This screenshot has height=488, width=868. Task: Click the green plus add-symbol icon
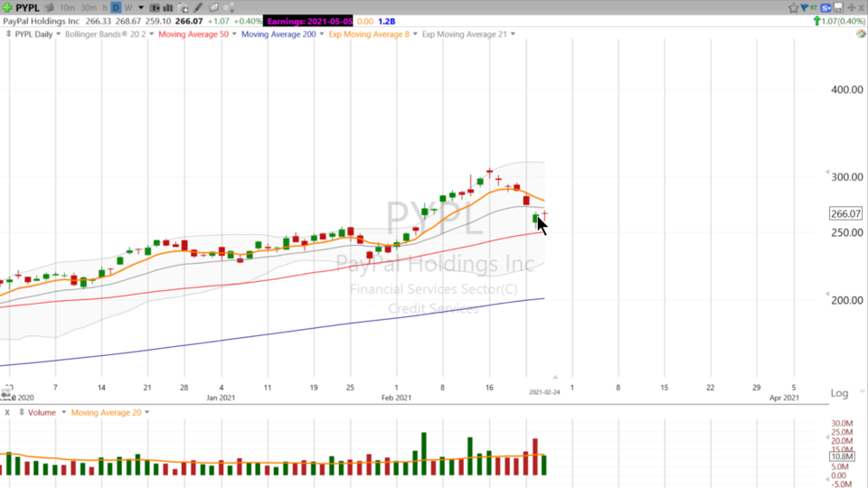point(7,7)
